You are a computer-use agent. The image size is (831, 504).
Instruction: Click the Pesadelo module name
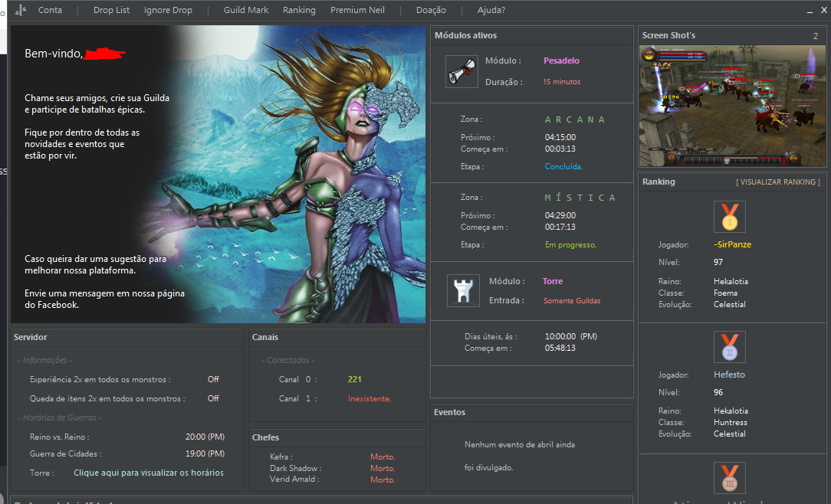(x=561, y=61)
